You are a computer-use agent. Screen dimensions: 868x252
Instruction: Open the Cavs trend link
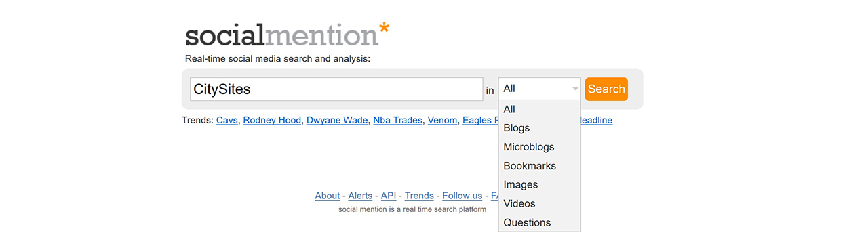[x=227, y=120]
